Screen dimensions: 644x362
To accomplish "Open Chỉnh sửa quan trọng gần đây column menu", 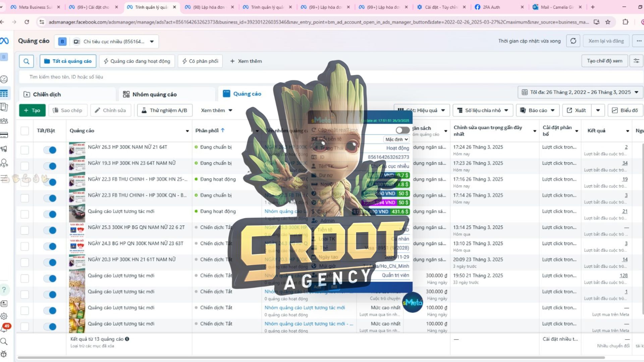I will pyautogui.click(x=535, y=131).
